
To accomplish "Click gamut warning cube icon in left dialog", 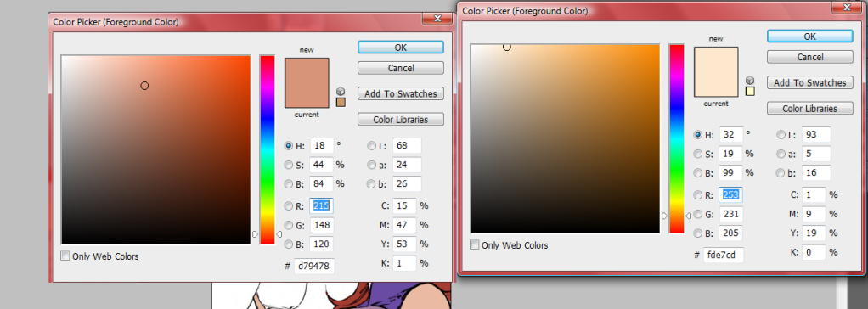I will (x=341, y=91).
